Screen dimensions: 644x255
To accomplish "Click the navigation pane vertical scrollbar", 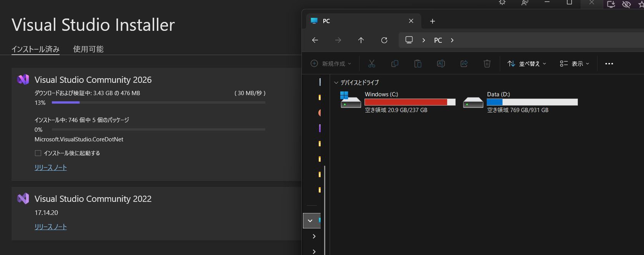I will click(x=325, y=210).
